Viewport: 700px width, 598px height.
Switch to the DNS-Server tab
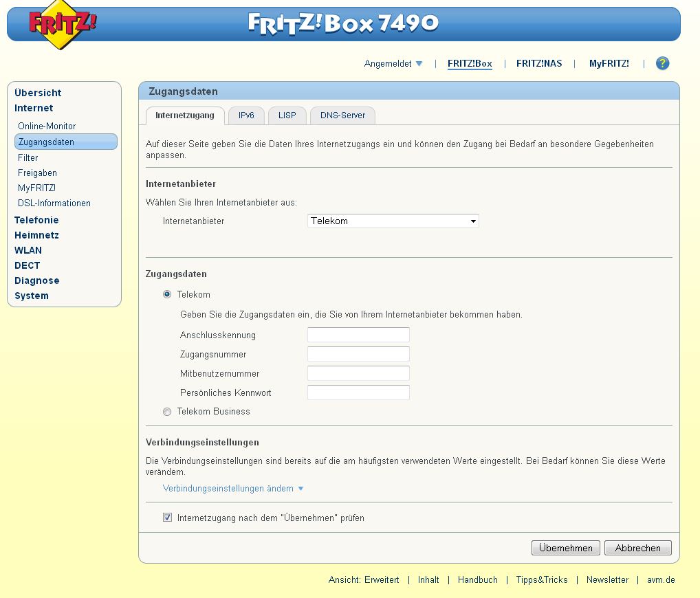point(342,115)
